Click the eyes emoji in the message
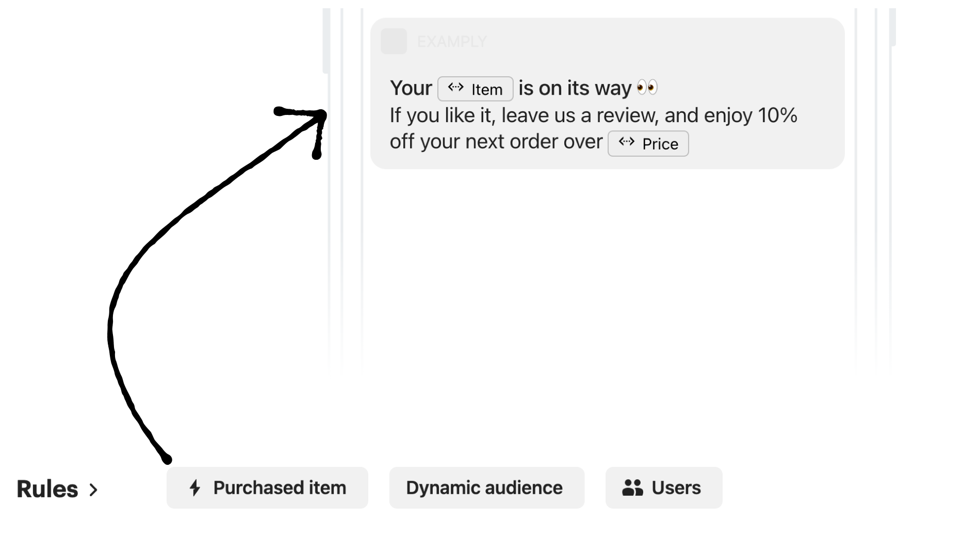 point(647,88)
